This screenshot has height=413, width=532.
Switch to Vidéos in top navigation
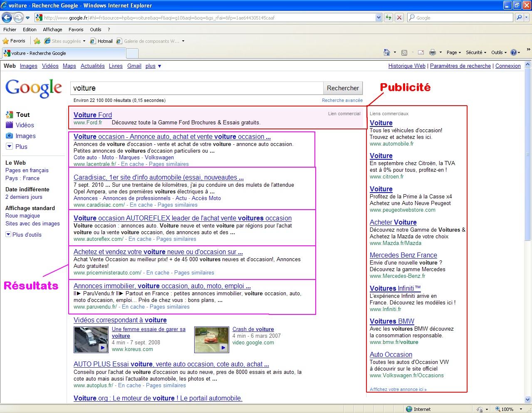pyautogui.click(x=50, y=66)
